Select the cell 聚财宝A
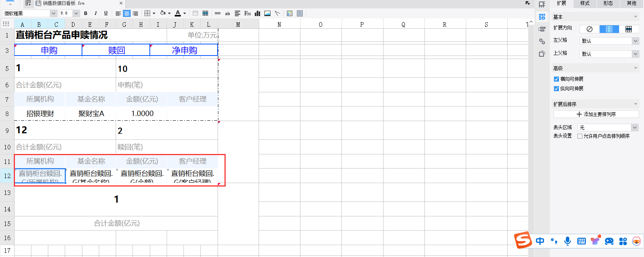The height and width of the screenshot is (257, 644). coord(91,114)
